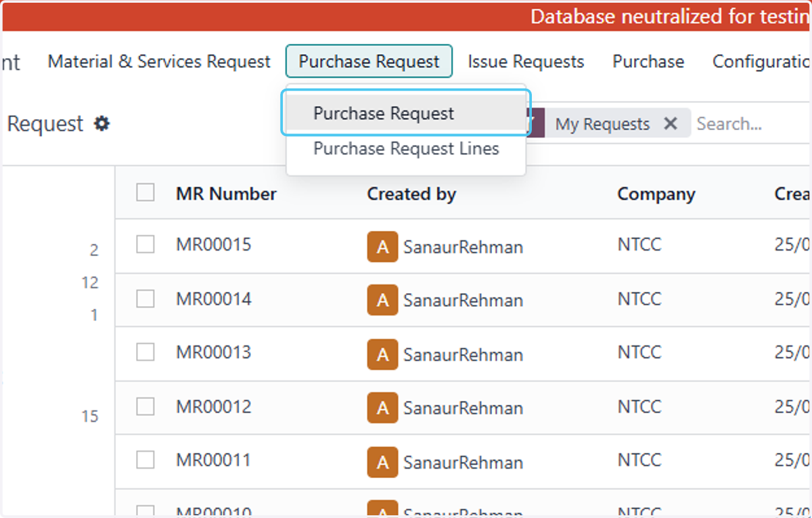Open record MR00011
This screenshot has height=518, width=812.
tap(214, 460)
